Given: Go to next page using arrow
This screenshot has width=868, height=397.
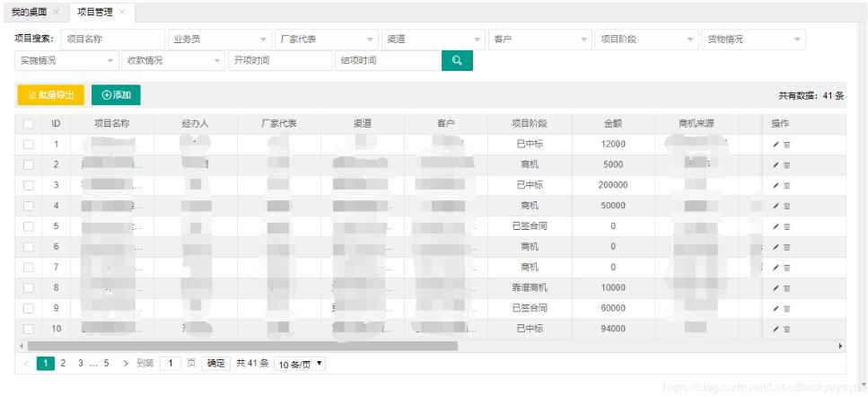Looking at the screenshot, I should point(125,364).
